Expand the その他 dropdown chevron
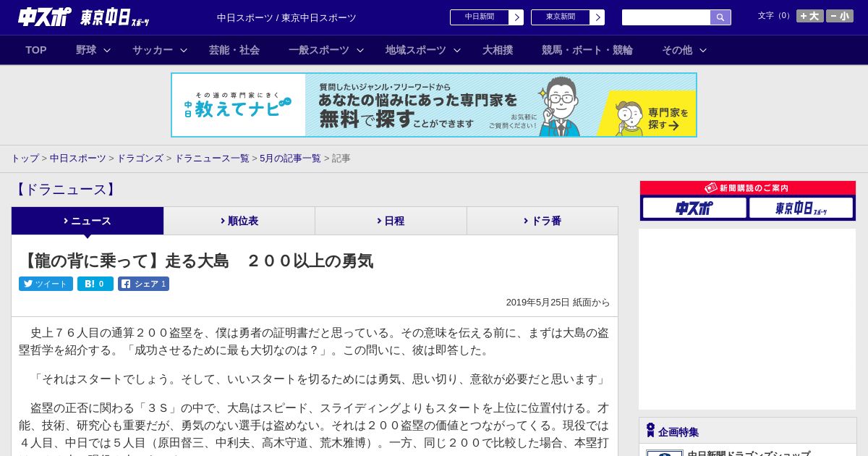868x456 pixels. pos(703,51)
